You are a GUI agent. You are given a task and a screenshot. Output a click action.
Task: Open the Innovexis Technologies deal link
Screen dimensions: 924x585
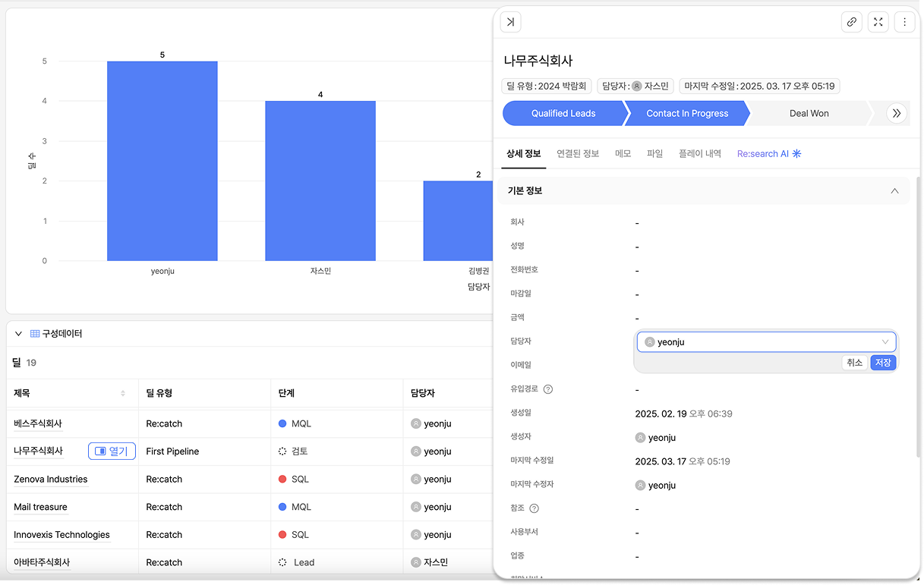[61, 535]
